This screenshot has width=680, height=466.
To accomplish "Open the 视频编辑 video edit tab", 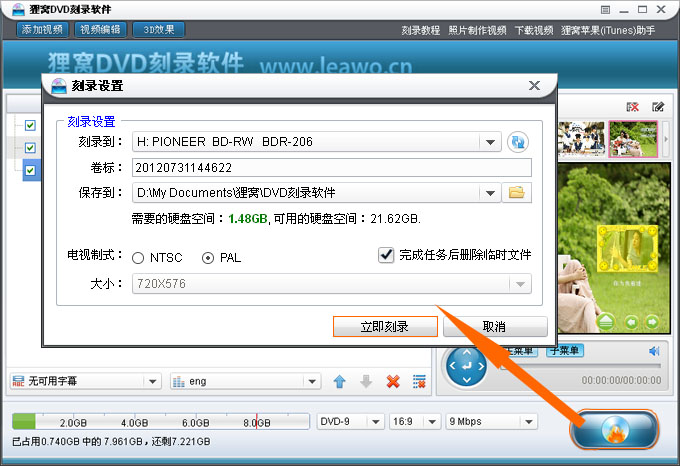I will [x=101, y=29].
